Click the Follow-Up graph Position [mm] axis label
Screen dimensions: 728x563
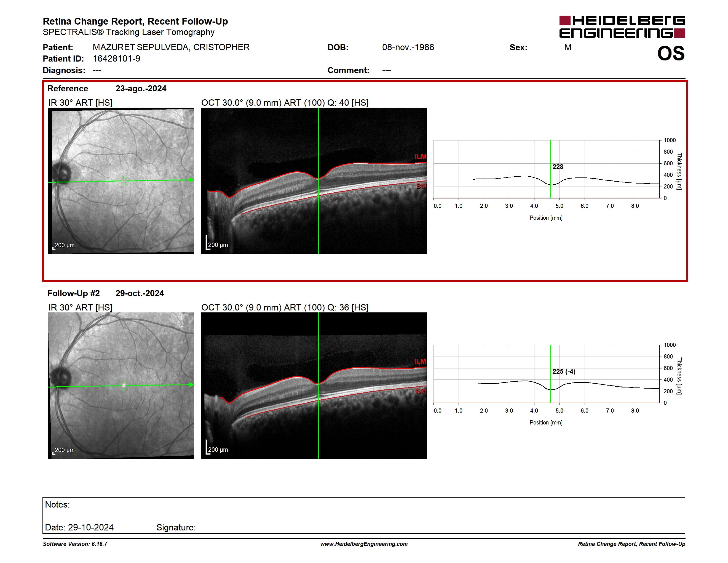click(x=546, y=423)
